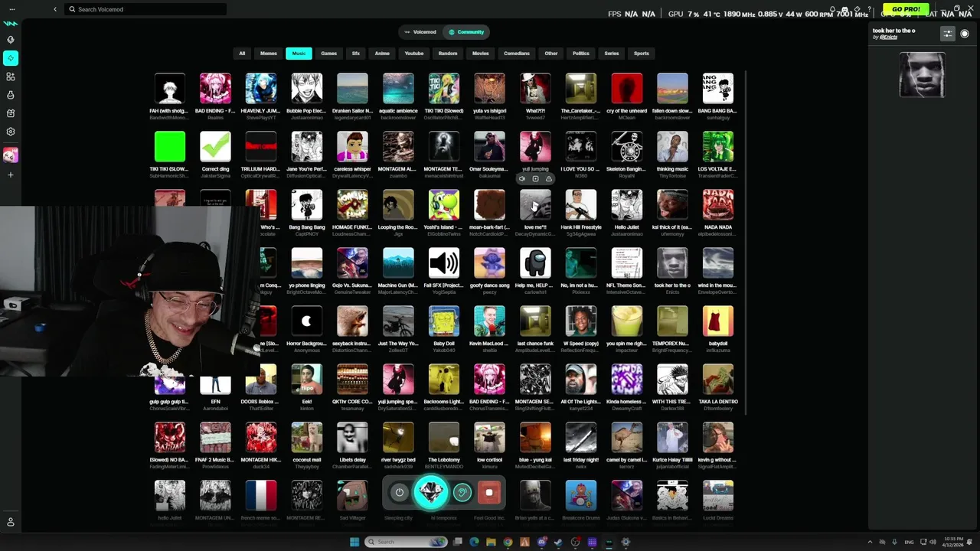
Task: Select the Politics category filter
Action: (x=581, y=54)
